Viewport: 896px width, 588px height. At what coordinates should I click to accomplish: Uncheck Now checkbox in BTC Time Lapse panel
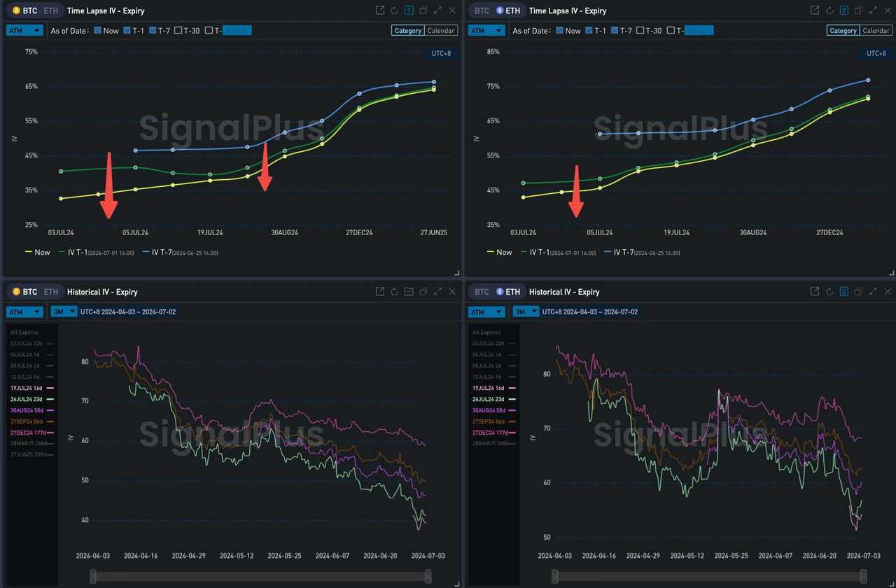tap(98, 31)
